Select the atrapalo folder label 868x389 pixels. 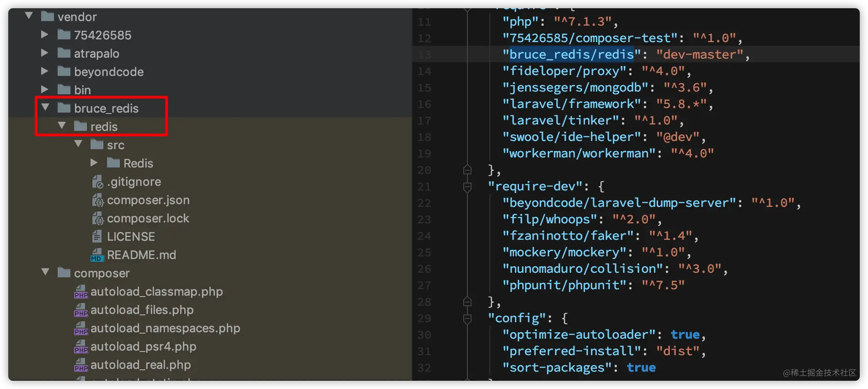96,54
